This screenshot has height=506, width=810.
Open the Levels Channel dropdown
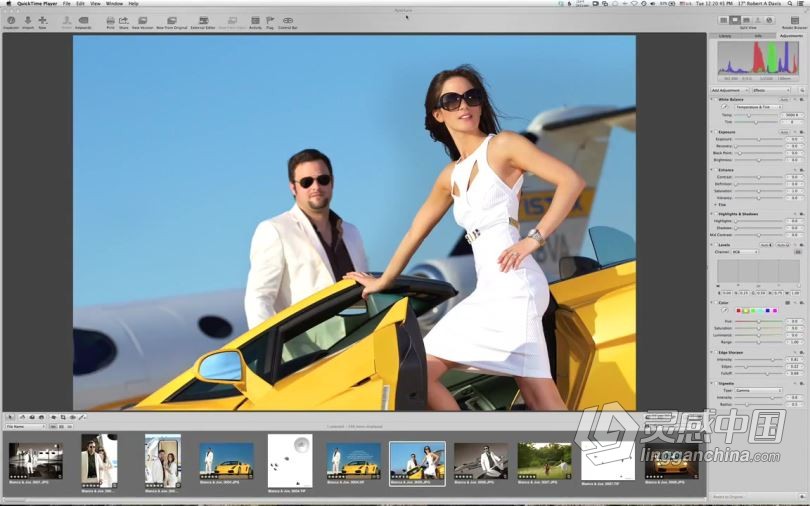tap(744, 252)
